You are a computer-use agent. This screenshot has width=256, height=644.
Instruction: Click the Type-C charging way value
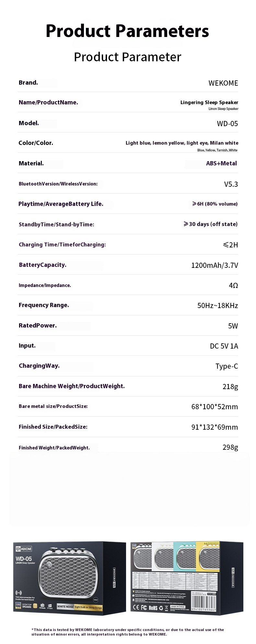click(227, 366)
